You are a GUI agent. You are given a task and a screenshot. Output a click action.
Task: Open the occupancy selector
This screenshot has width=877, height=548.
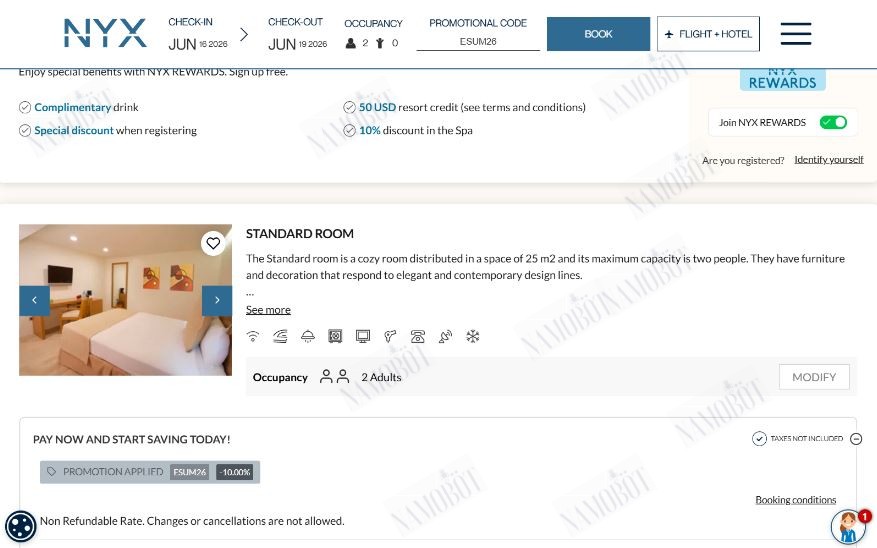(x=373, y=34)
